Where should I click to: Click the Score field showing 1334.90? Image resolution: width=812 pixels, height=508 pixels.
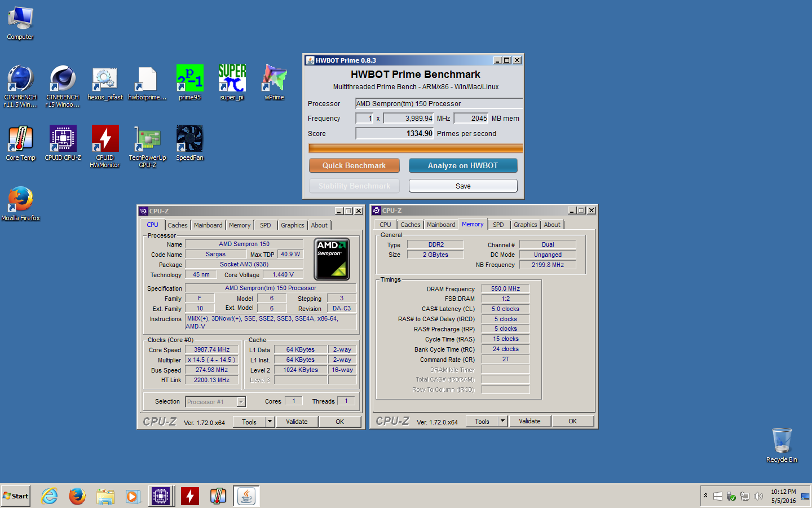(394, 133)
